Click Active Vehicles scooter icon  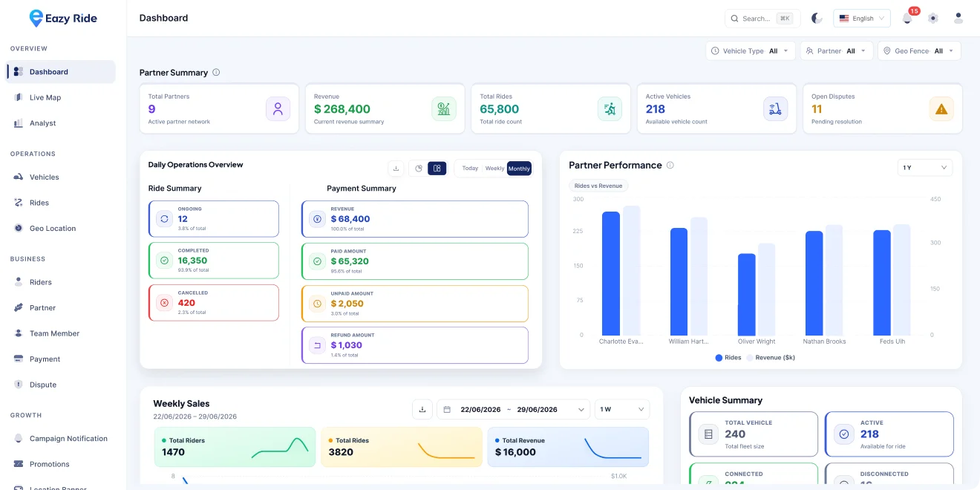775,109
